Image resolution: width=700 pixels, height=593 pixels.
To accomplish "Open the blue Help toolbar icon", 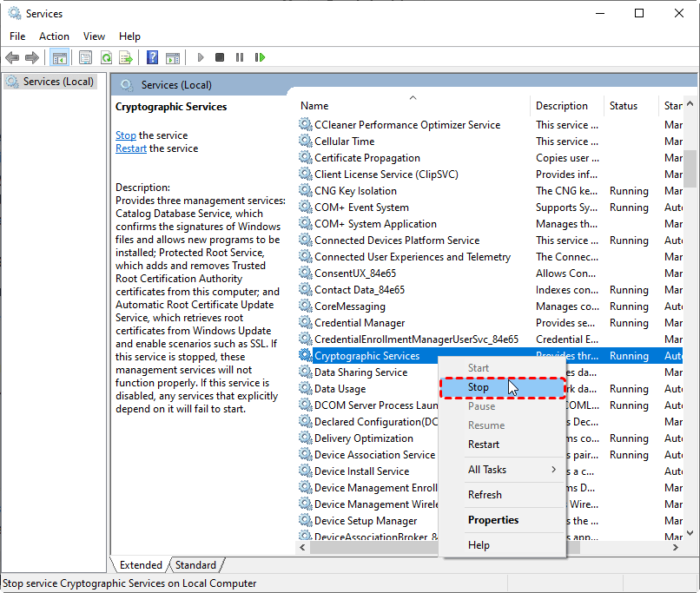I will 152,57.
